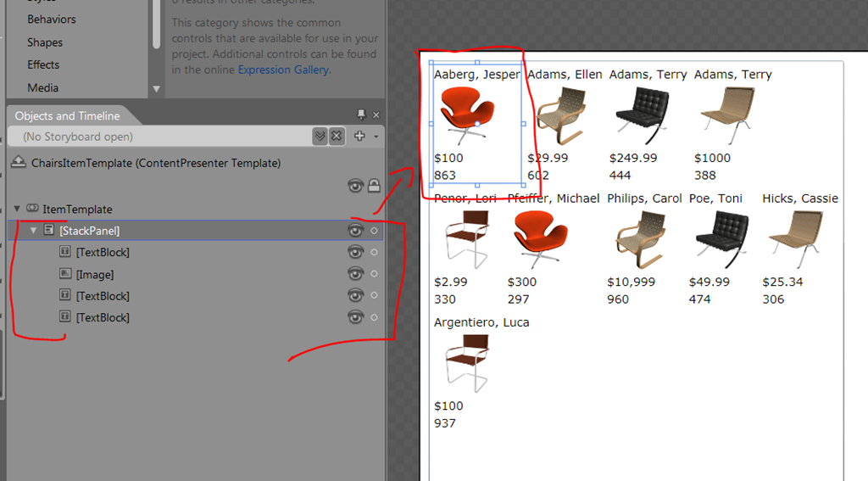
Task: Click the ChairsItemTemplate (ContentPresenter Template) label
Action: [x=156, y=163]
